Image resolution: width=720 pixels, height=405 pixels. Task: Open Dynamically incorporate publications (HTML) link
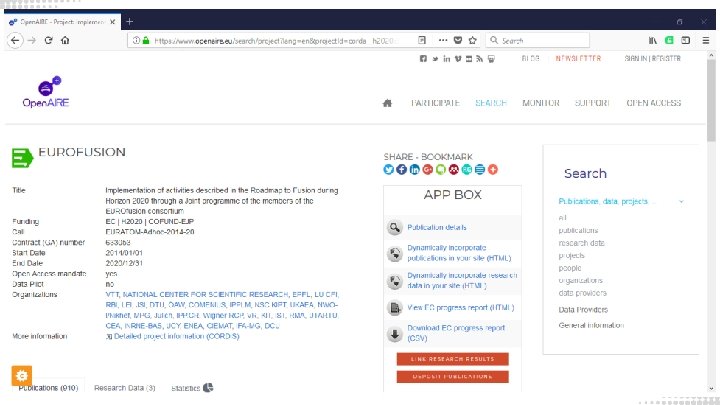click(x=459, y=253)
